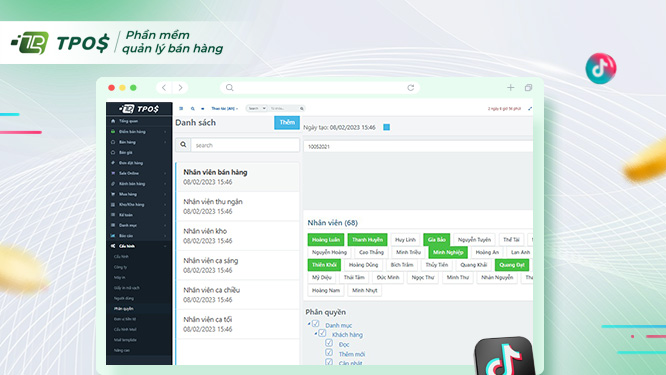
Task: Expand the Bán hàng submenu chevron
Action: pyautogui.click(x=165, y=142)
